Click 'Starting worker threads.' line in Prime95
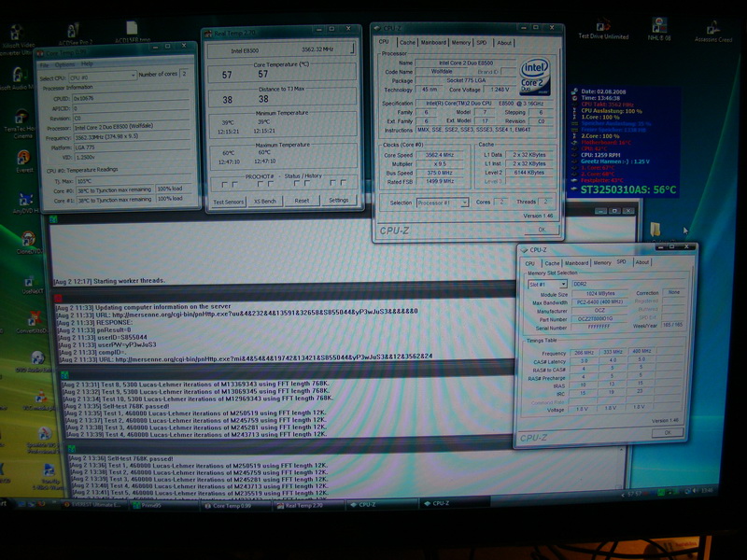This screenshot has width=747, height=560. coord(130,281)
